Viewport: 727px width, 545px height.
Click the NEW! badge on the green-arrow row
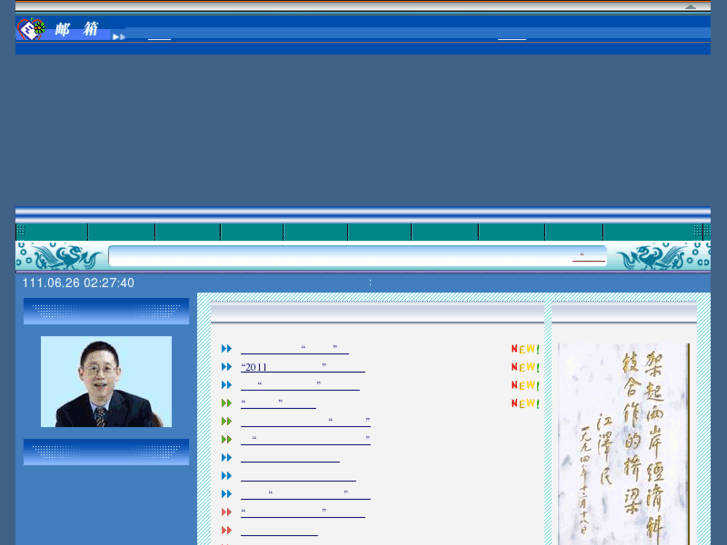point(525,404)
